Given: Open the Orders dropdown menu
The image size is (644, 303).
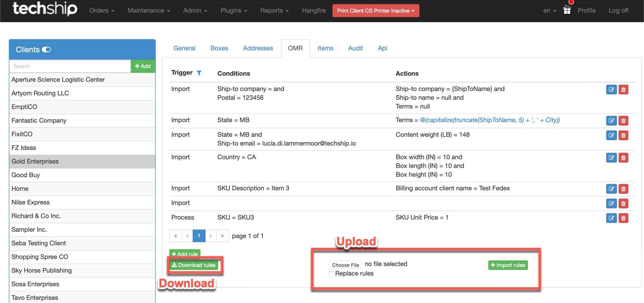Looking at the screenshot, I should click(x=102, y=10).
